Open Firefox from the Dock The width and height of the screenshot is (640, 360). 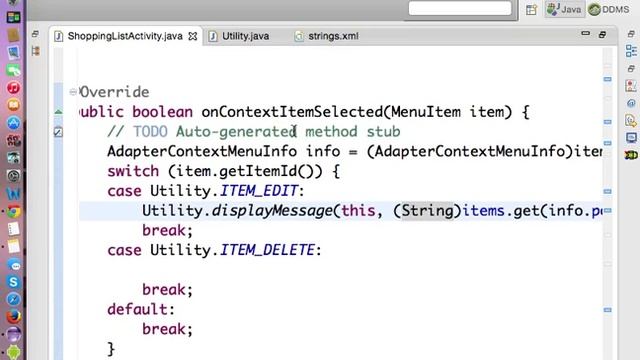click(13, 317)
